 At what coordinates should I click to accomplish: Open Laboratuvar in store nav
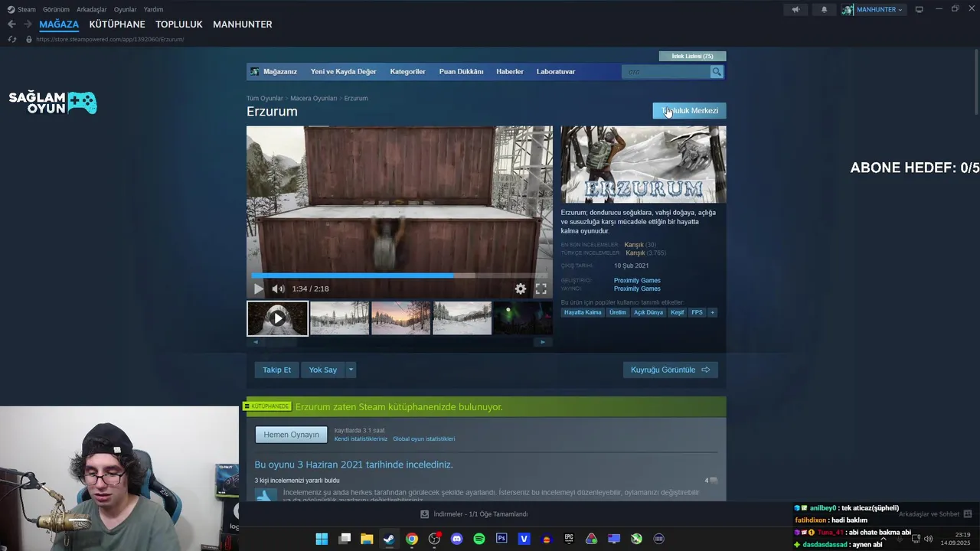tap(556, 71)
